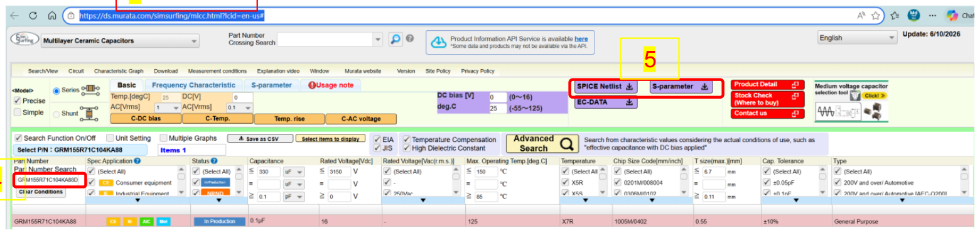The image size is (980, 235).
Task: Open the Characteristic Graph menu
Action: (x=119, y=71)
